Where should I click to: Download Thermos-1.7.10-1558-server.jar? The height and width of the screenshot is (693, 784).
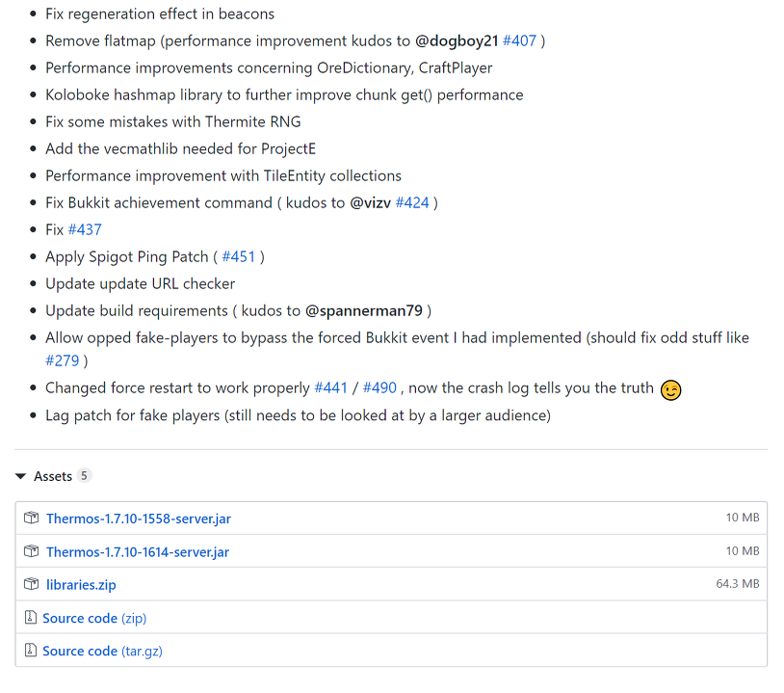[x=139, y=519]
